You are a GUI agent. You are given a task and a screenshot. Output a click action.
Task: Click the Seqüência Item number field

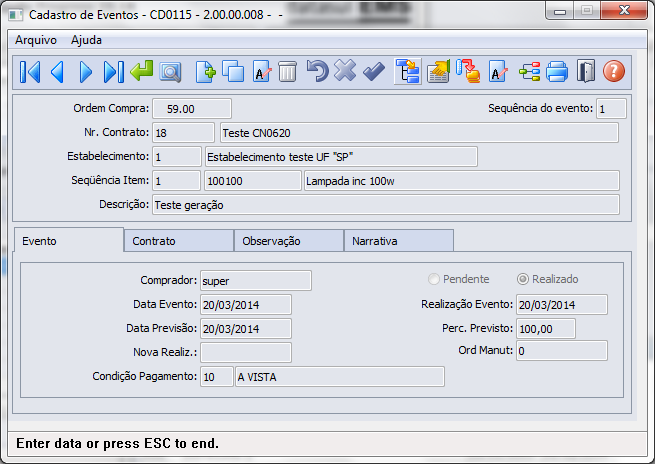(176, 181)
